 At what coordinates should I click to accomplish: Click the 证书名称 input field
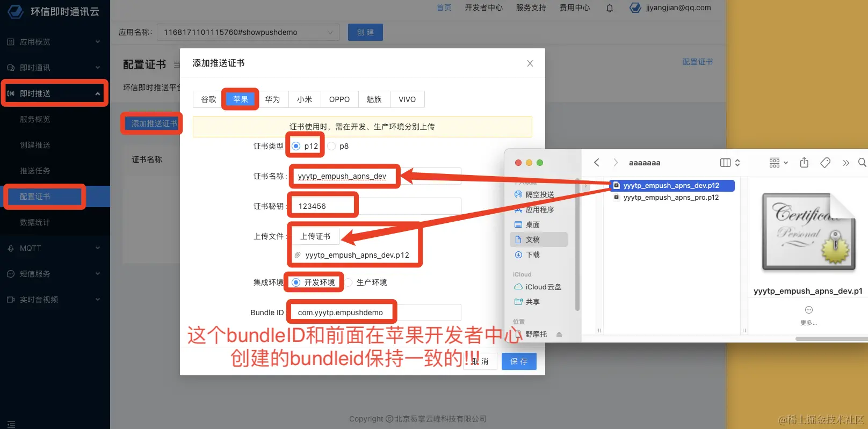click(376, 176)
